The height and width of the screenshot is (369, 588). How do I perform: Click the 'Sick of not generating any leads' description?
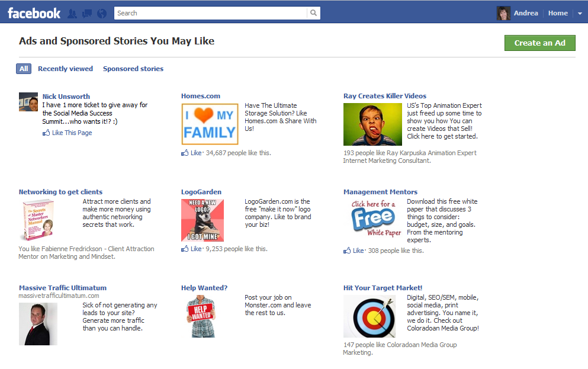tap(120, 317)
